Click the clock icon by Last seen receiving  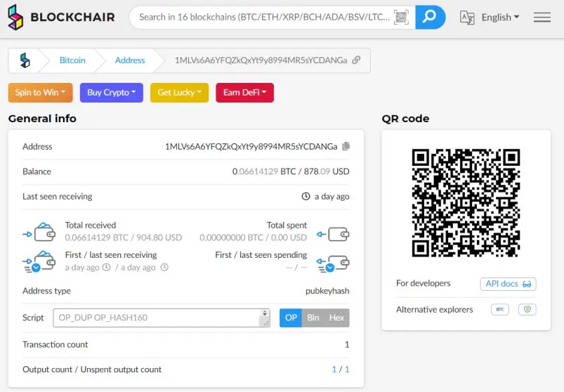click(306, 197)
